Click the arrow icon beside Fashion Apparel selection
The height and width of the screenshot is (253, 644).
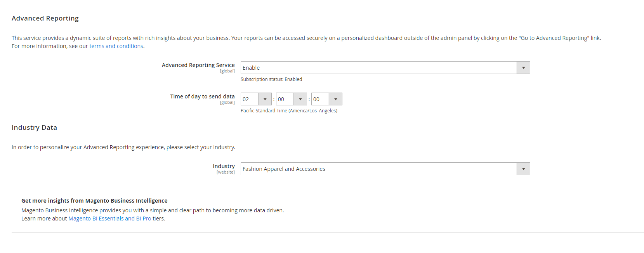[x=523, y=169]
